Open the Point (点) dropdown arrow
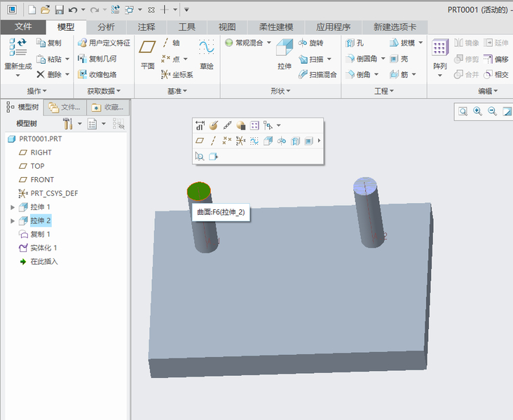Viewport: 513px width, 420px height. click(x=186, y=59)
